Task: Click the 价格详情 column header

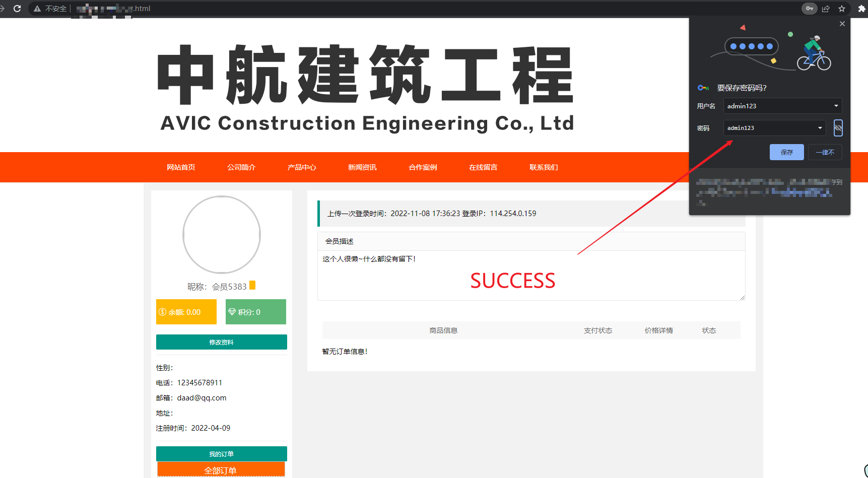Action: (x=659, y=330)
